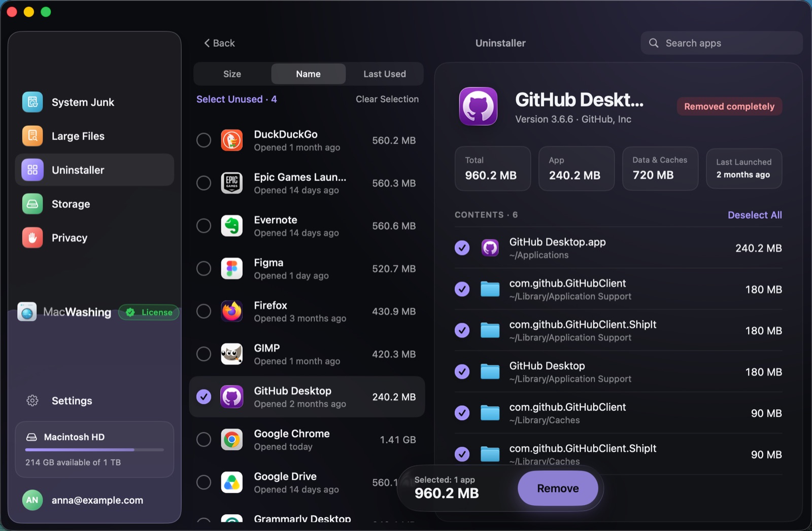Focus the Search apps field
The image size is (812, 531).
coord(722,43)
